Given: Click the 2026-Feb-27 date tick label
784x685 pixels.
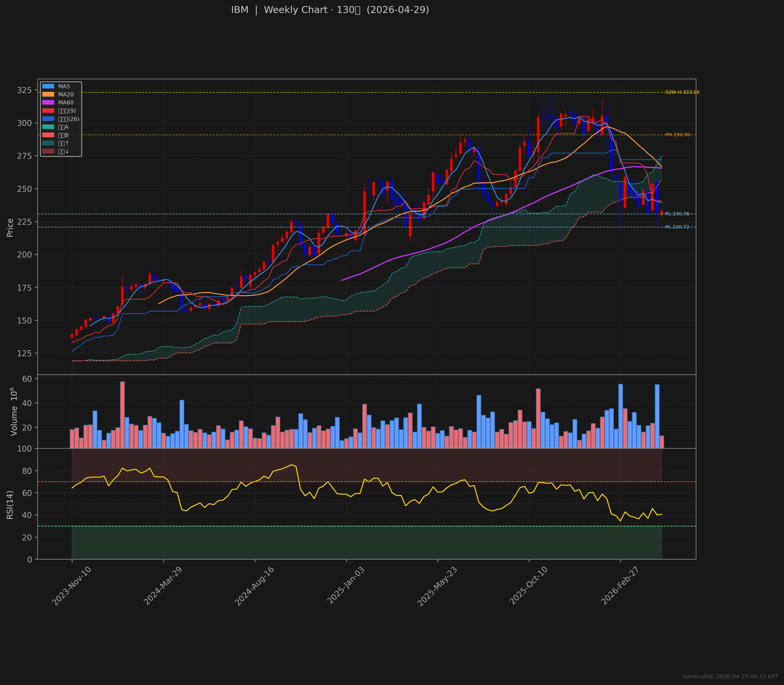Looking at the screenshot, I should [x=620, y=586].
